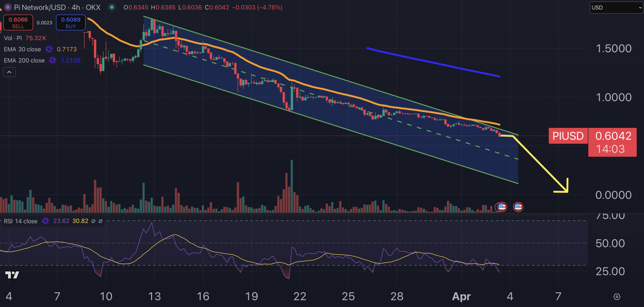Click the Apr label on time axis

461,296
